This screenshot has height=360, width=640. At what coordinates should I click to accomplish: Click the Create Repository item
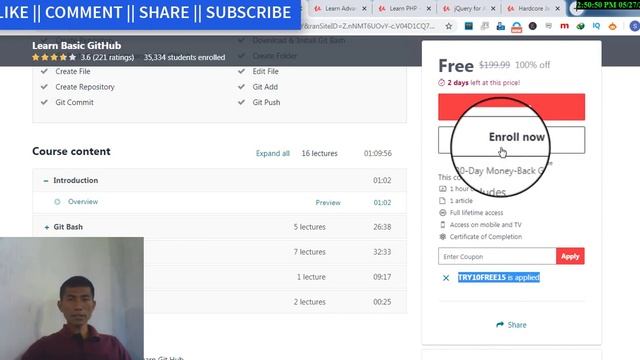(x=85, y=87)
